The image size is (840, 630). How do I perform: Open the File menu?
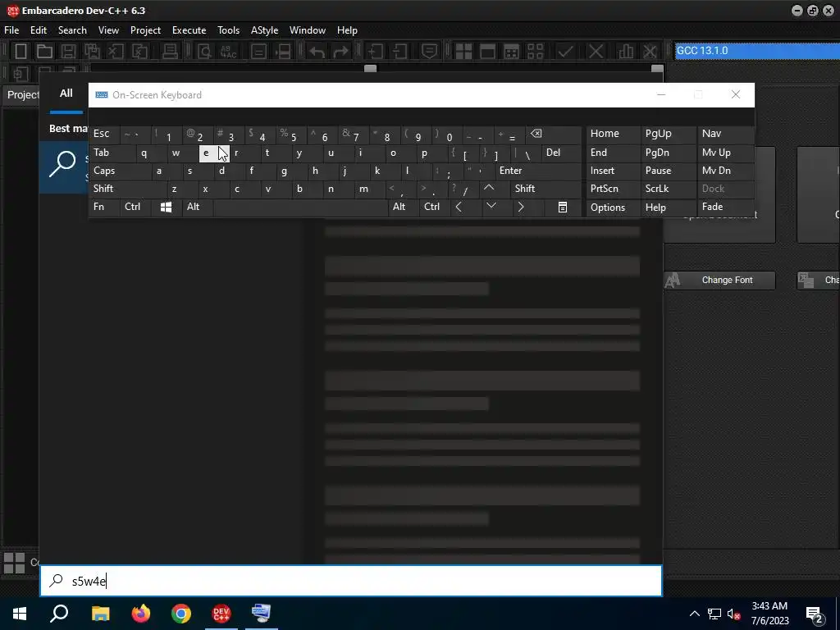pyautogui.click(x=11, y=30)
